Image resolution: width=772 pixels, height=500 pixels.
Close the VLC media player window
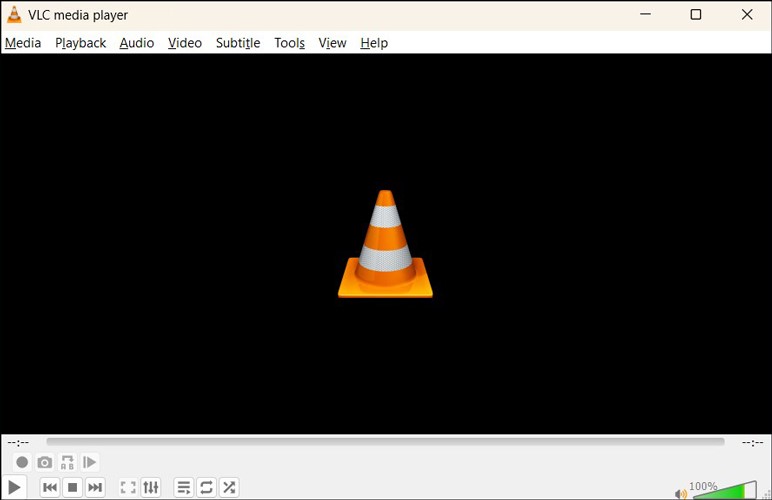coord(747,14)
